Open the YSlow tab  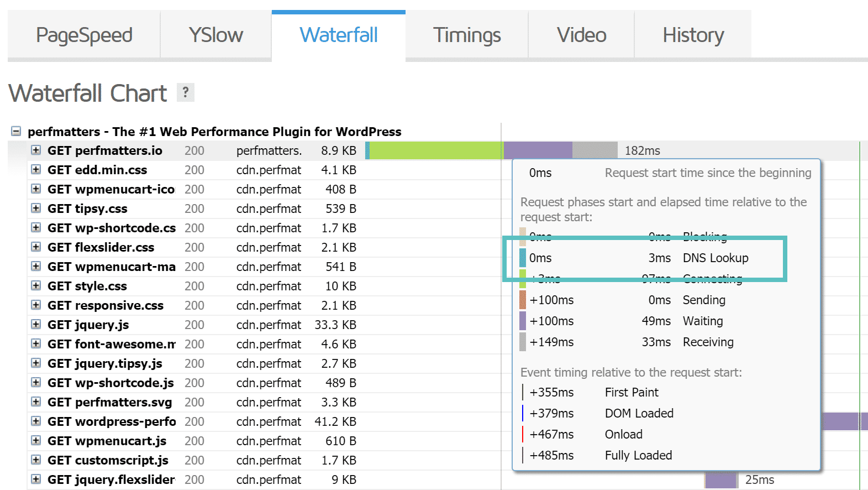point(215,35)
